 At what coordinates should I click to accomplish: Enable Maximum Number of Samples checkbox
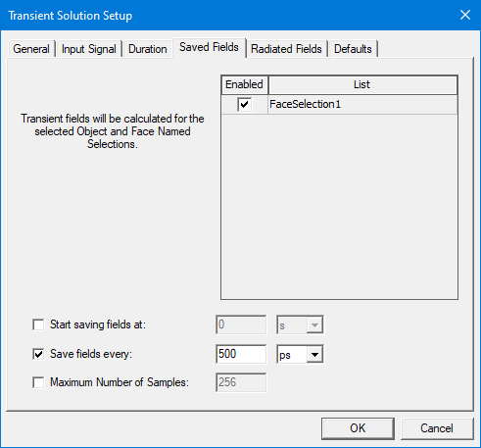[x=38, y=382]
